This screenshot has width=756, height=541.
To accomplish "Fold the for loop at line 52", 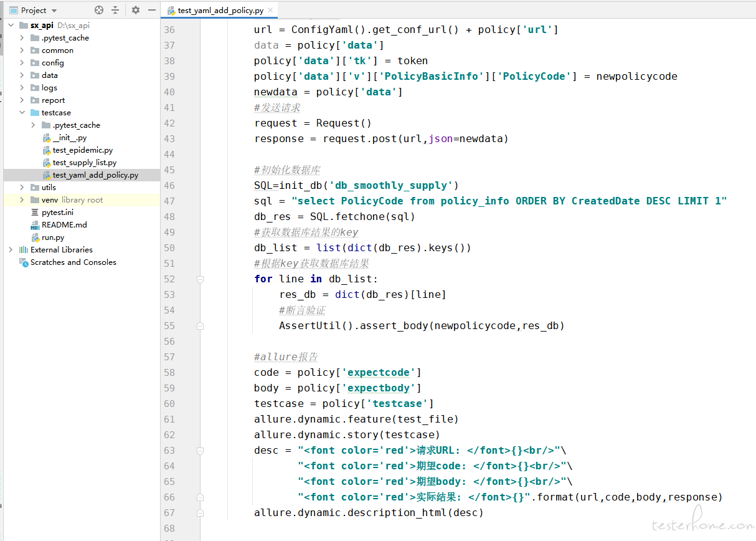I will 200,279.
